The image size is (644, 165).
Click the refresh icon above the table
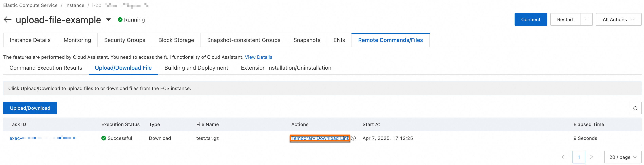[635, 108]
